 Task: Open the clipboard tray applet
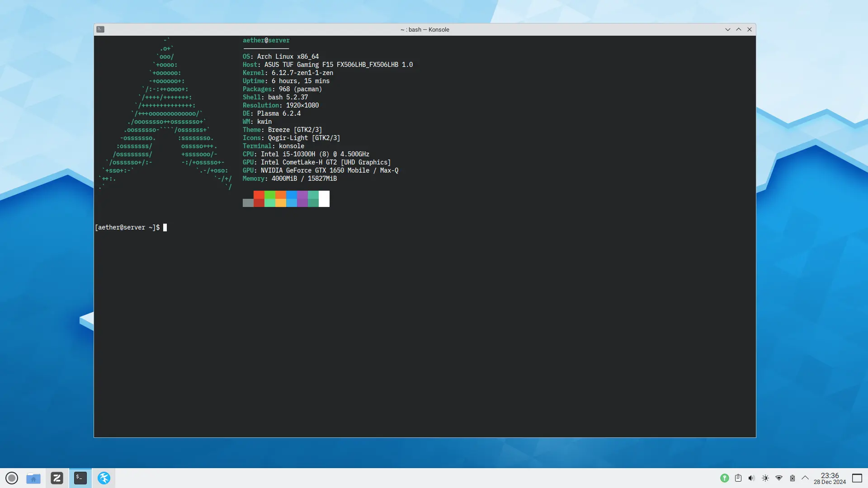coord(738,478)
